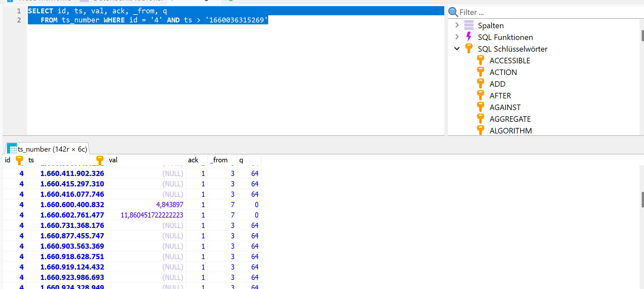The height and width of the screenshot is (289, 644).
Task: Select ts cell 1.660.923.986.693
Action: click(x=66, y=277)
